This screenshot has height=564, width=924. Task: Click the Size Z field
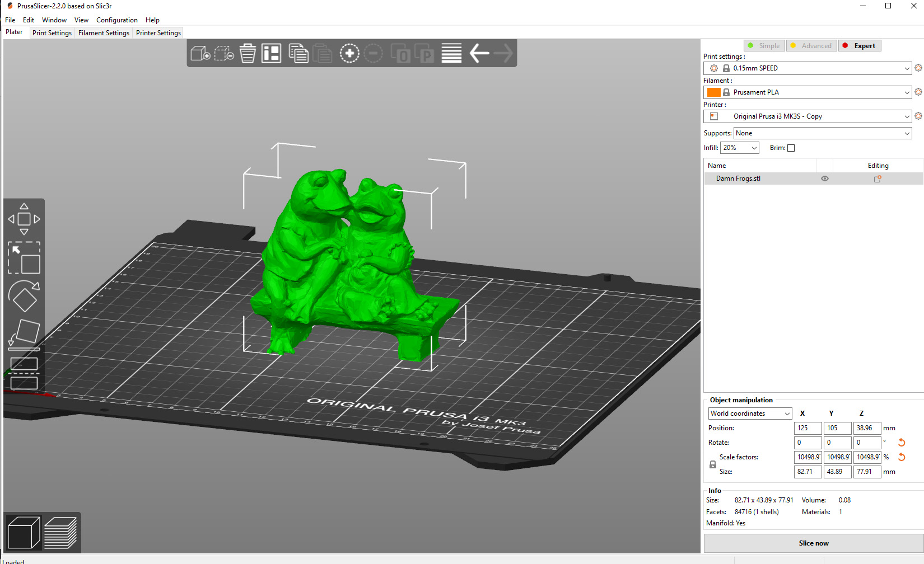pyautogui.click(x=867, y=472)
